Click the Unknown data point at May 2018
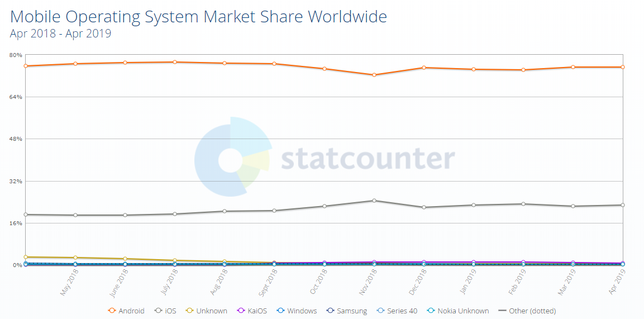This screenshot has width=644, height=319. tap(75, 258)
